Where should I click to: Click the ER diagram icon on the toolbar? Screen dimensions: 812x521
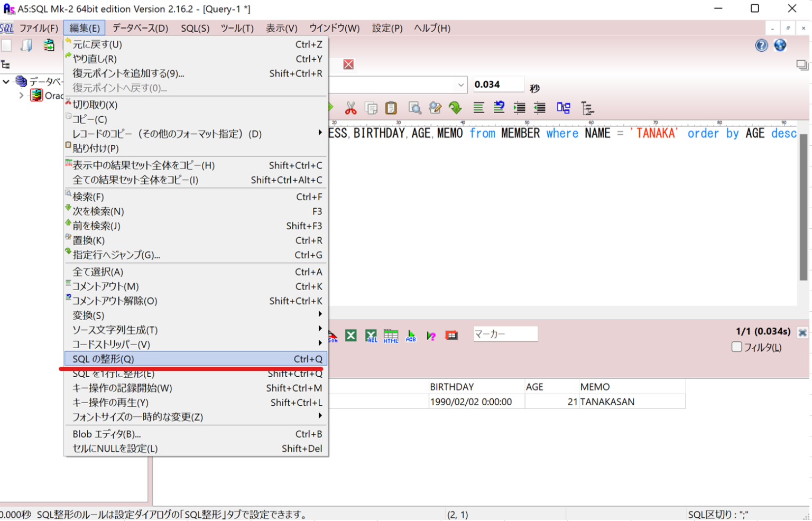(x=563, y=107)
